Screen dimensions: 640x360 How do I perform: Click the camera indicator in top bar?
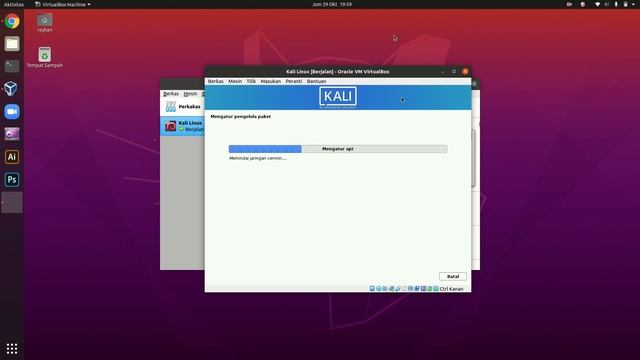(x=569, y=4)
